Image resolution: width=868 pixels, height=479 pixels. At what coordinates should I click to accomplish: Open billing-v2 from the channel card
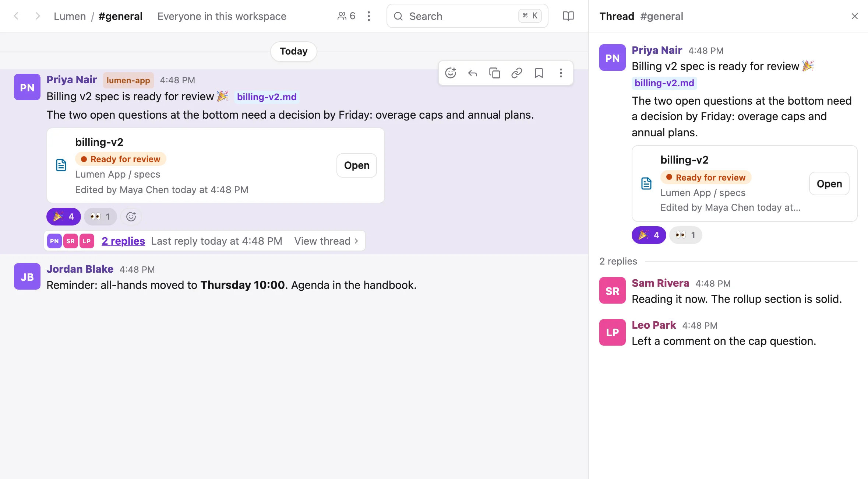coord(357,165)
